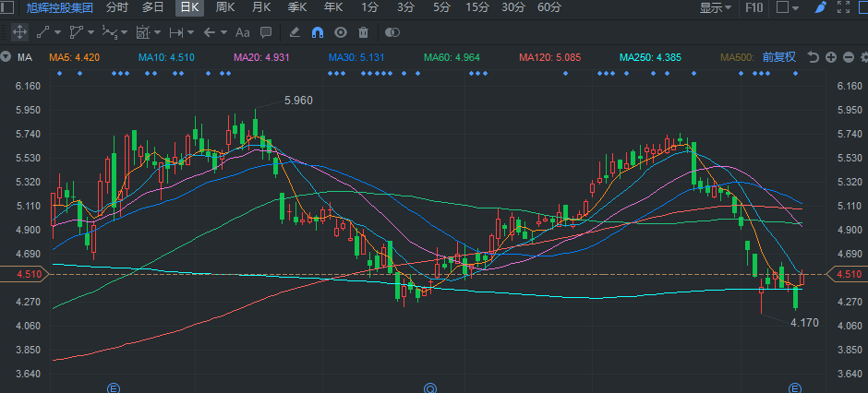The height and width of the screenshot is (393, 868).
Task: Select the grid measurement chart tool
Action: [x=143, y=32]
